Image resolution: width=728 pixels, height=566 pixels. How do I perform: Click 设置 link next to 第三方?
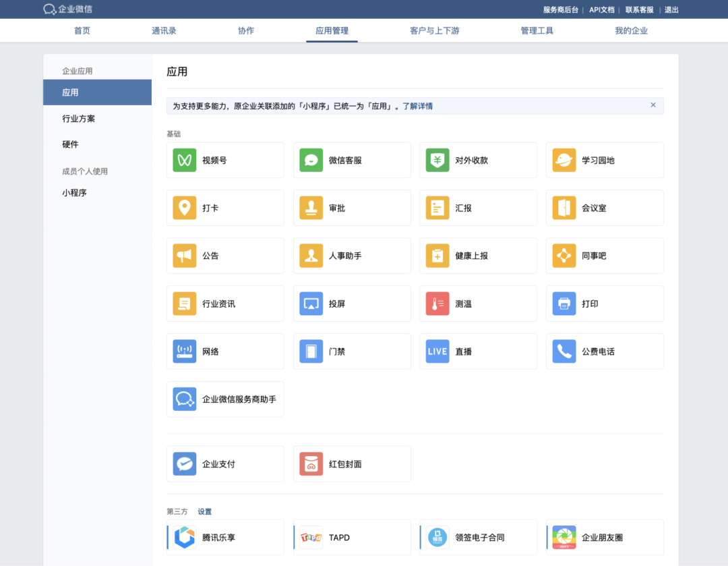pyautogui.click(x=204, y=512)
